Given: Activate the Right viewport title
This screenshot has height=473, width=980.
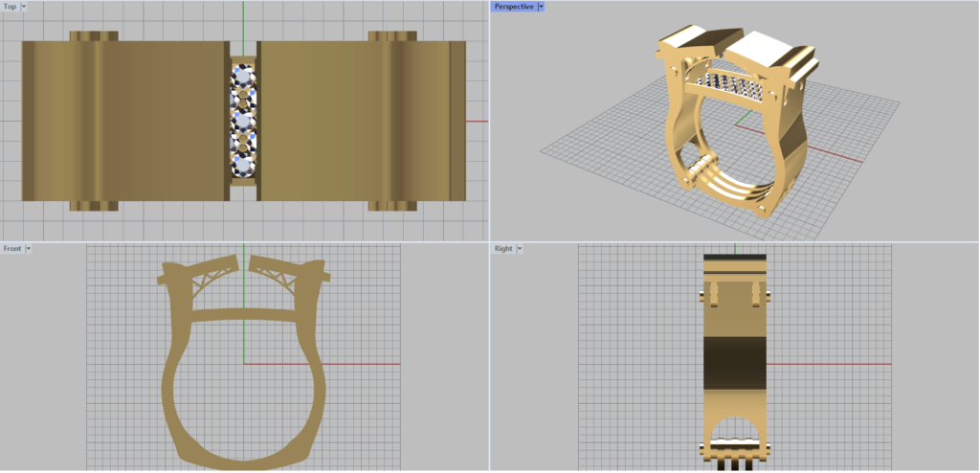Looking at the screenshot, I should pos(502,248).
